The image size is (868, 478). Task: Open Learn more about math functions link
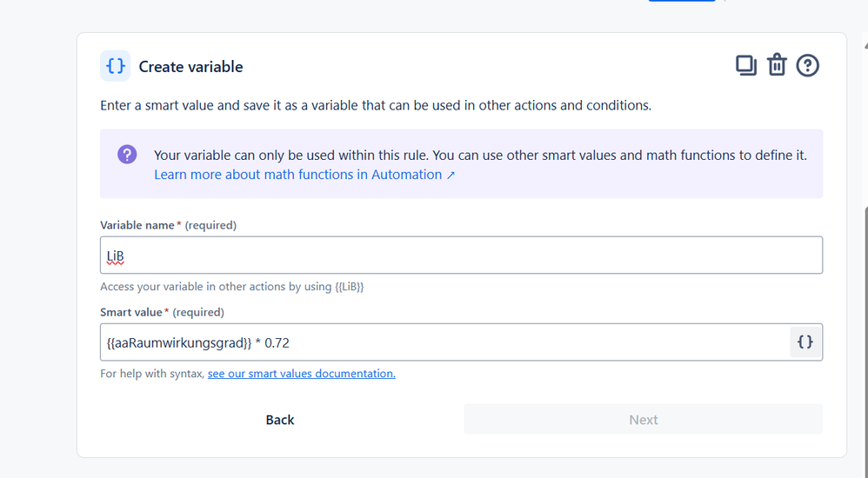(297, 175)
